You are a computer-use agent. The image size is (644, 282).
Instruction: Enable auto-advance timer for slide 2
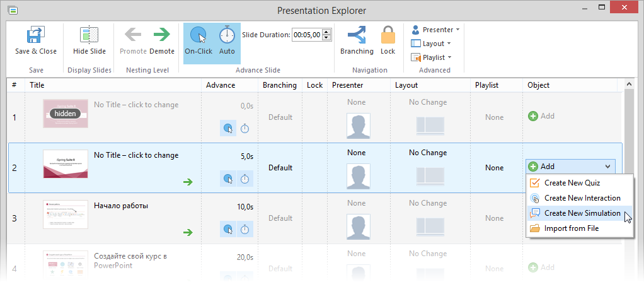(245, 180)
